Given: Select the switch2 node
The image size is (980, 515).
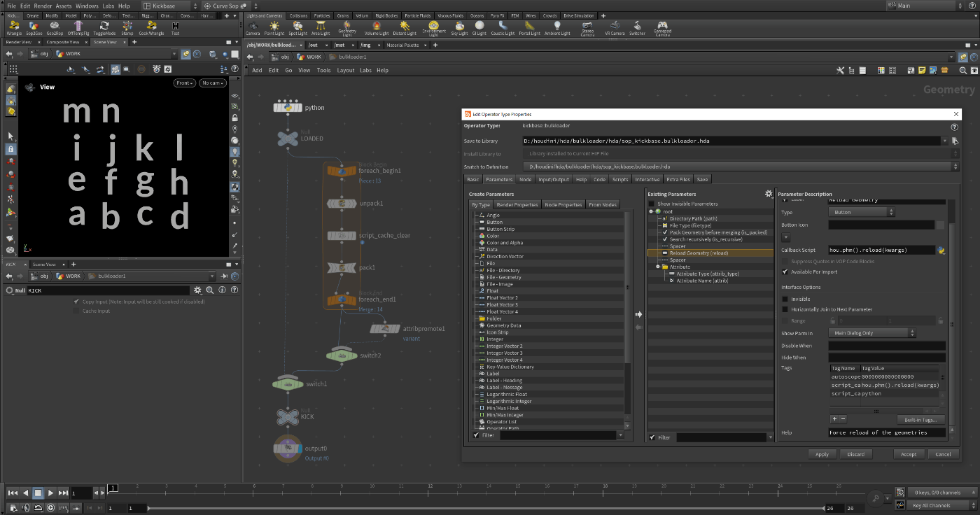Looking at the screenshot, I should point(342,355).
